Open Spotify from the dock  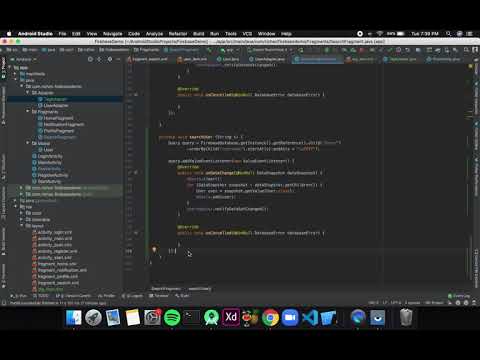click(172, 317)
